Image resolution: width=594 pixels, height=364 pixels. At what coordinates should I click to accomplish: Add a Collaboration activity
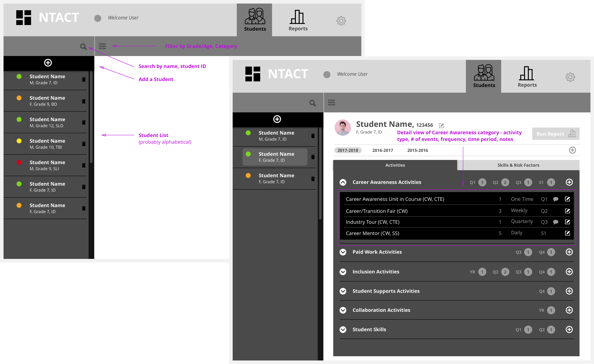coord(569,310)
